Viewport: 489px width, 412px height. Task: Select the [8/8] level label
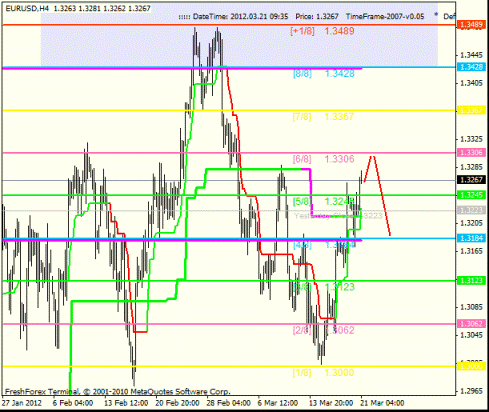302,74
